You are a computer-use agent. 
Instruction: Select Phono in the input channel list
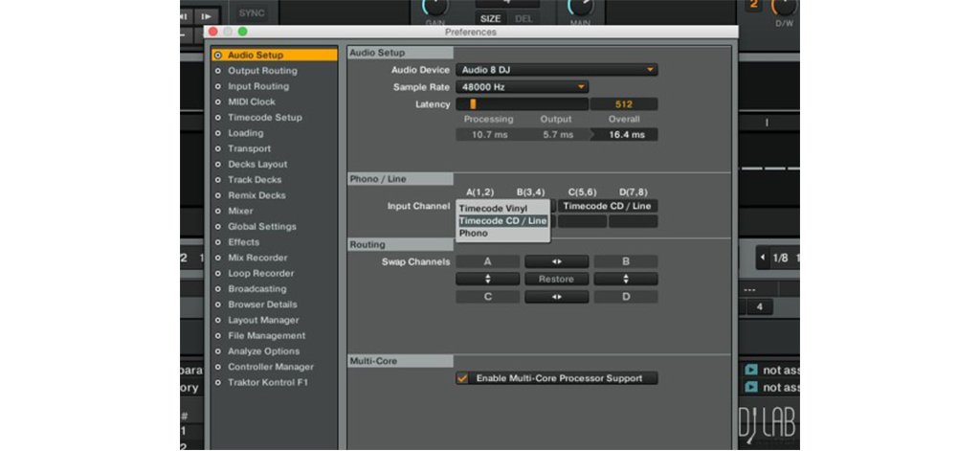click(474, 234)
